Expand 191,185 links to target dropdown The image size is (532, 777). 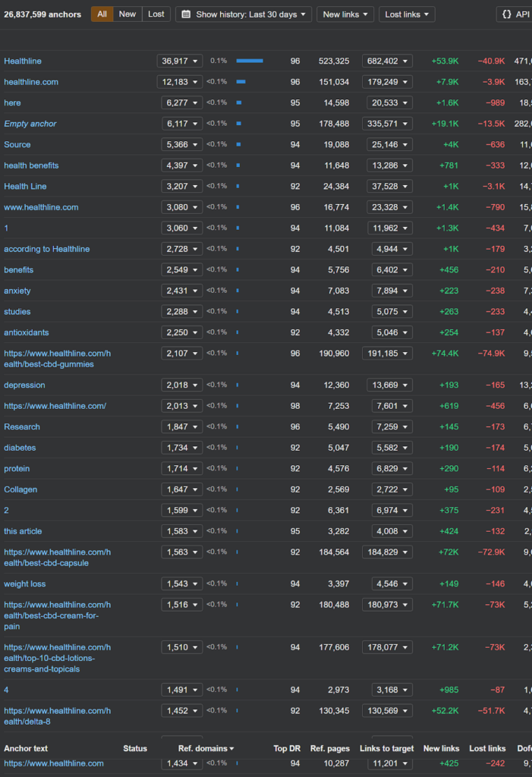pos(387,354)
